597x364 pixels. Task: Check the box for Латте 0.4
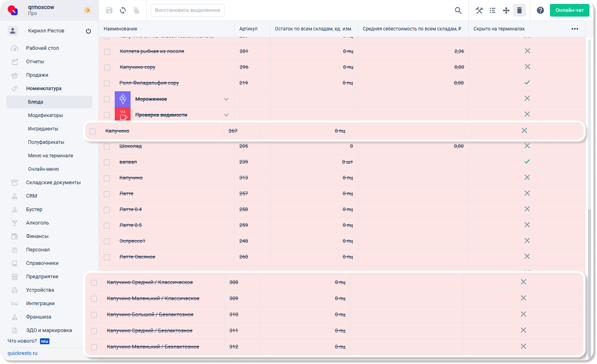pyautogui.click(x=107, y=210)
